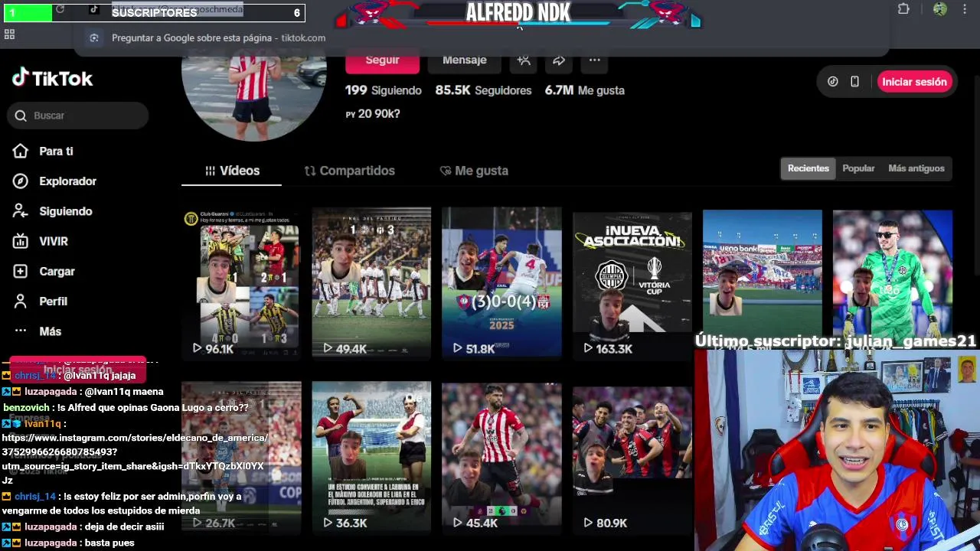Open video with 36.3K views

(x=371, y=457)
